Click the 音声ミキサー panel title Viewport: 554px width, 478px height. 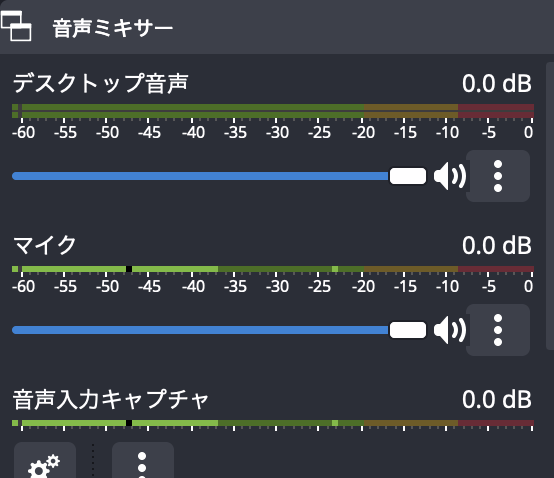coord(113,28)
